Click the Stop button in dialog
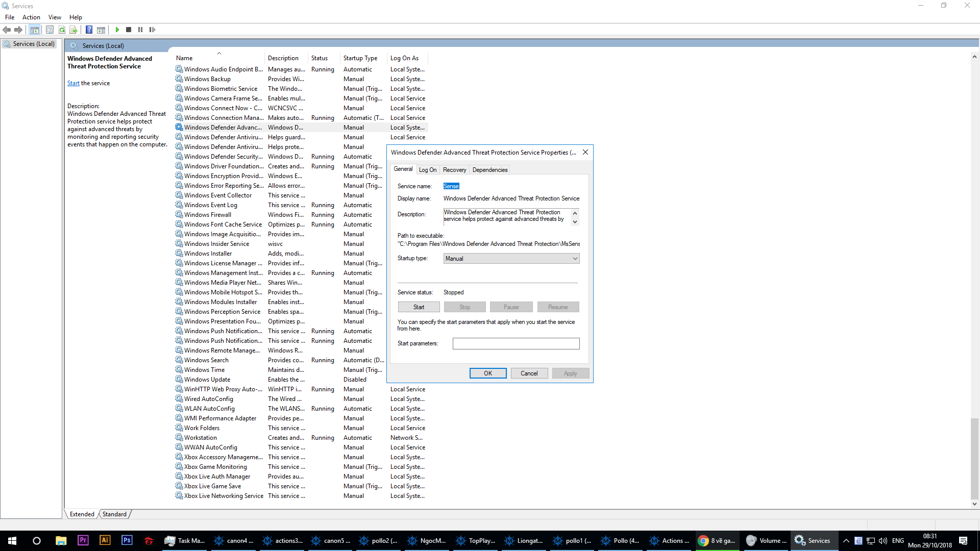This screenshot has height=551, width=980. (464, 307)
